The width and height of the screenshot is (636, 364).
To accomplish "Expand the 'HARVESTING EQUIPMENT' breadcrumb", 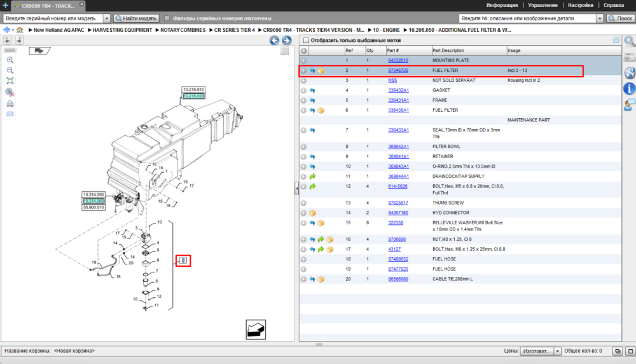I will [x=90, y=30].
